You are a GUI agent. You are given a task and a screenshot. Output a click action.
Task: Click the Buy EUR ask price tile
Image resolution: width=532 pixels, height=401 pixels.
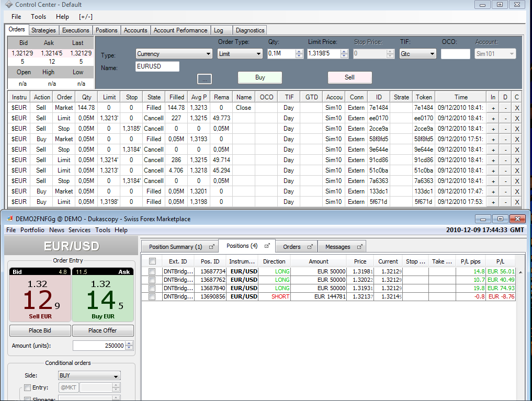click(103, 295)
